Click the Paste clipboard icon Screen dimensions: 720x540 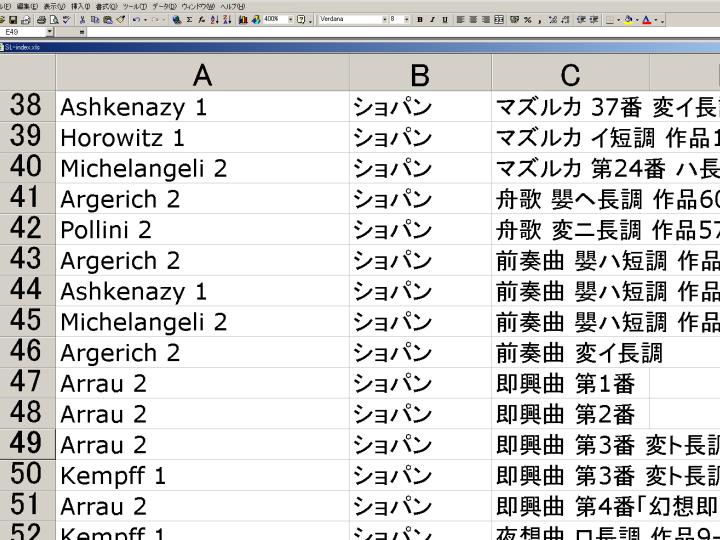click(x=108, y=20)
